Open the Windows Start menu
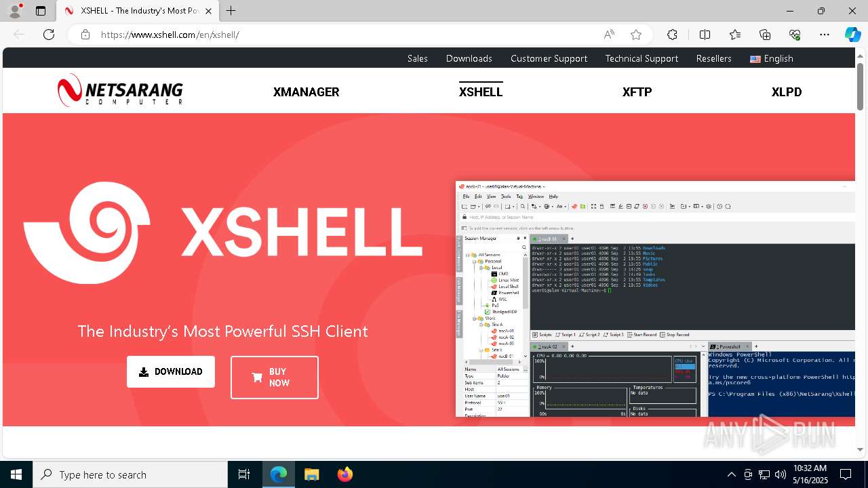 (x=16, y=474)
